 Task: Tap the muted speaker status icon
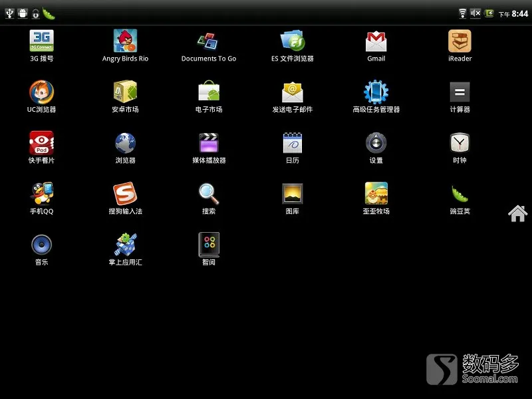click(475, 13)
